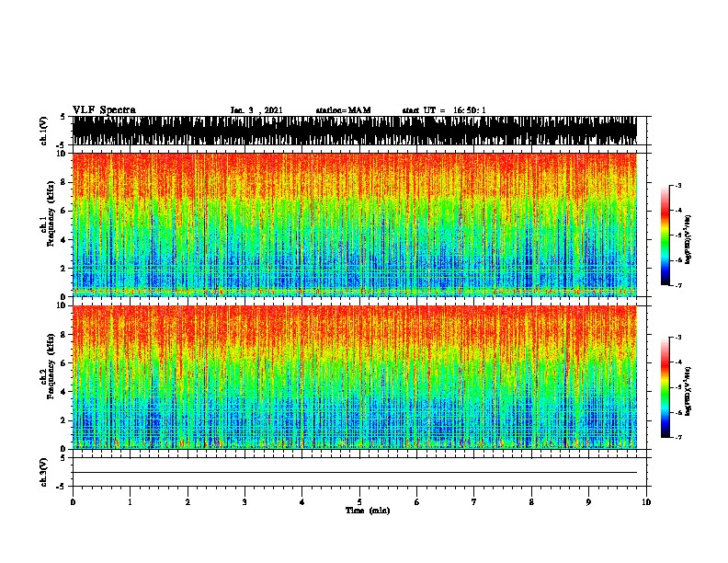The height and width of the screenshot is (563, 728).
Task: Click the ch.2 spectrogram panel
Action: (x=355, y=377)
